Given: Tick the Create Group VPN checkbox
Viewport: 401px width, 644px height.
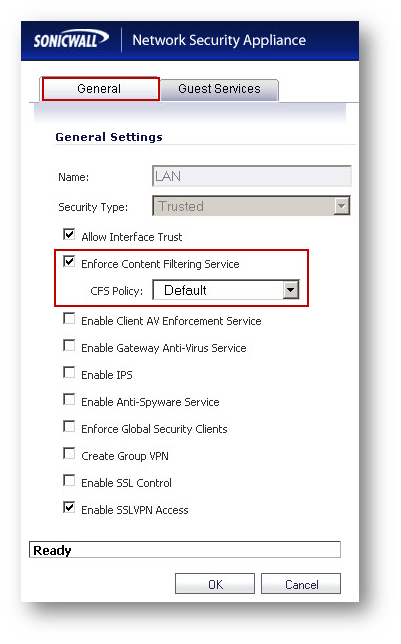Looking at the screenshot, I should point(69,454).
